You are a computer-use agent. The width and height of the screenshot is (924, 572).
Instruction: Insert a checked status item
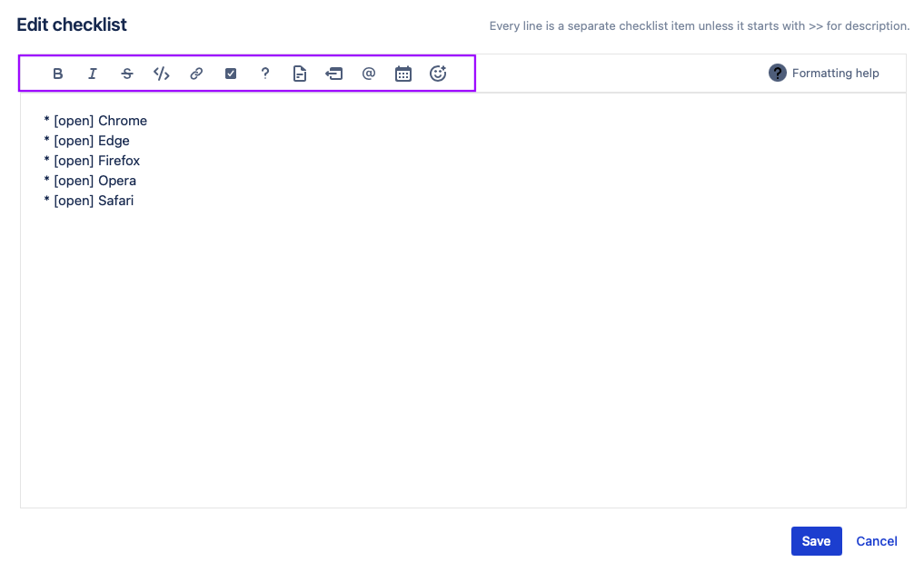(230, 73)
